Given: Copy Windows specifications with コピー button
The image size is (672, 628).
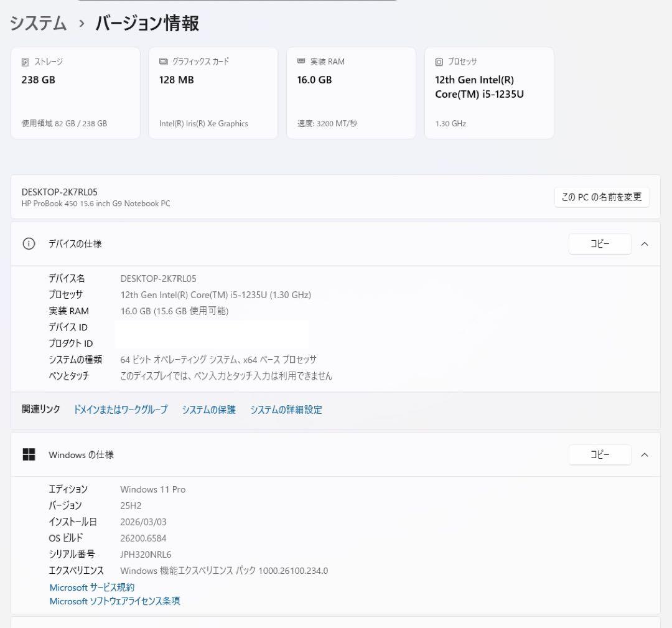Looking at the screenshot, I should point(600,455).
